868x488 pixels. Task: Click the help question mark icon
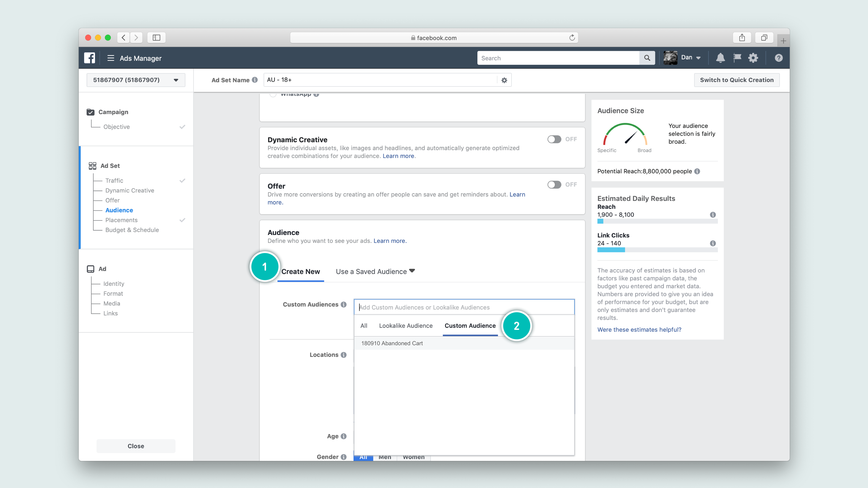coord(778,58)
